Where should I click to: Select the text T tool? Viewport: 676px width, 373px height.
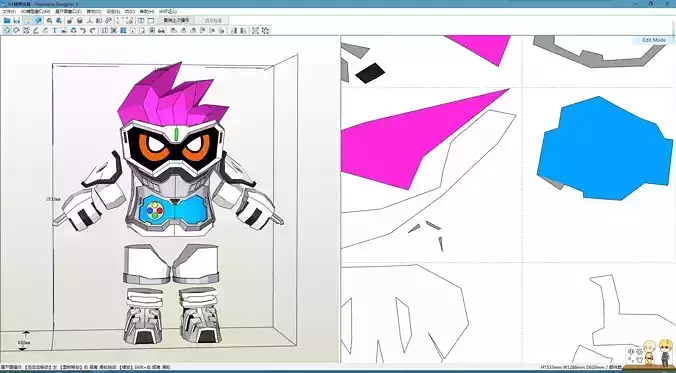pos(55,30)
